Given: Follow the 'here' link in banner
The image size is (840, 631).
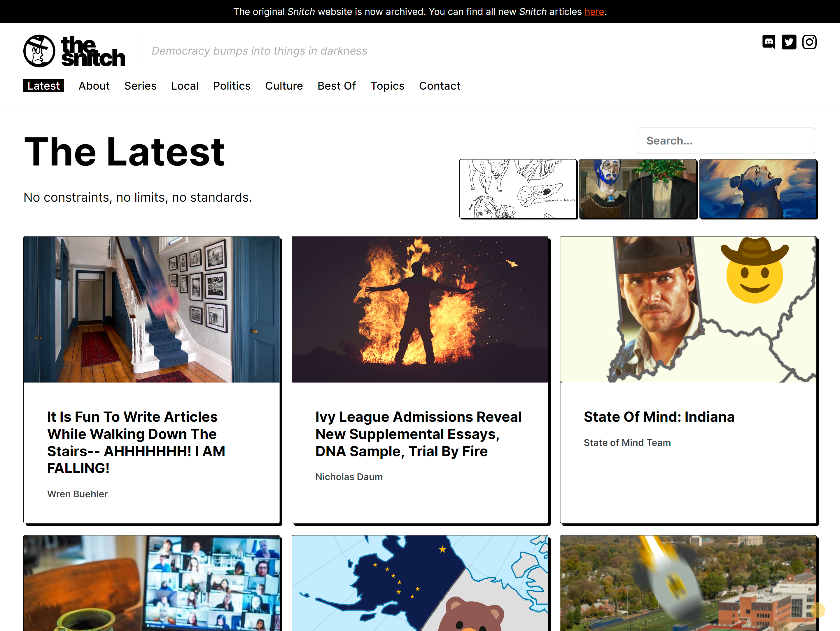Looking at the screenshot, I should pyautogui.click(x=594, y=12).
